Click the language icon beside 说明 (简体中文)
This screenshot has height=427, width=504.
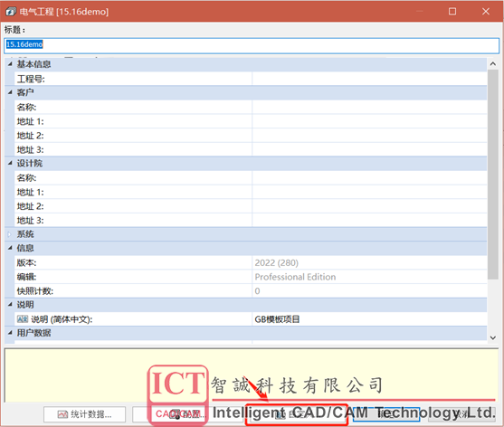pos(23,319)
